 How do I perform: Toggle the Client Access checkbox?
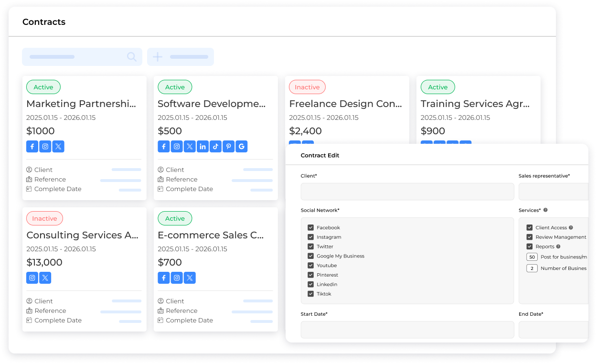(530, 228)
